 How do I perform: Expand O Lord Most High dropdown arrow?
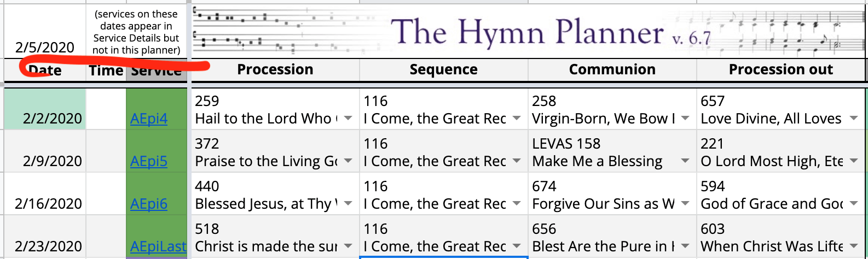pyautogui.click(x=854, y=161)
